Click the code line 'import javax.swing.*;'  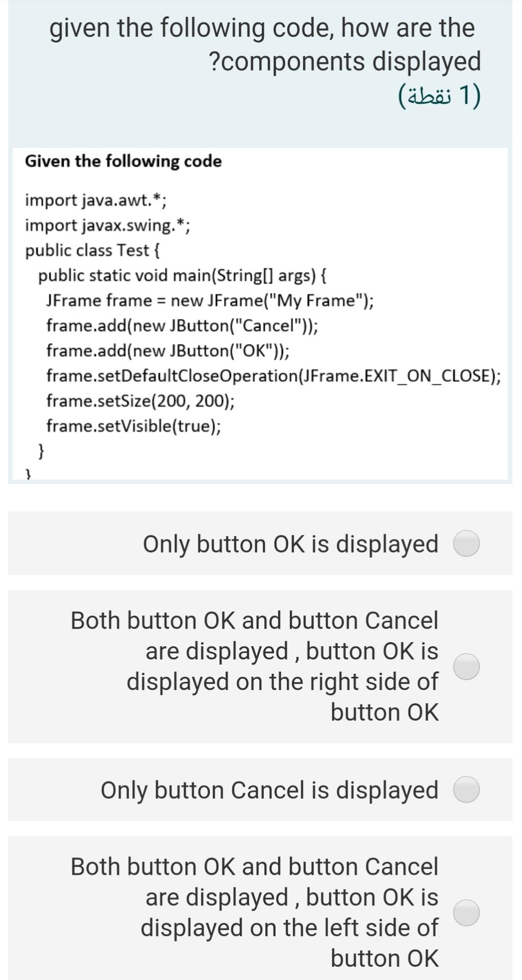click(108, 225)
